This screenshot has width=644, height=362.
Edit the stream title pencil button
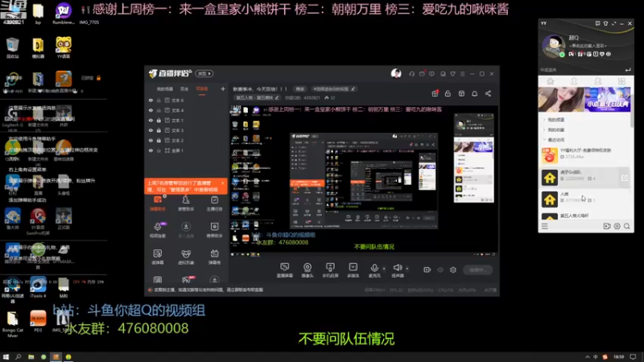tap(300, 89)
